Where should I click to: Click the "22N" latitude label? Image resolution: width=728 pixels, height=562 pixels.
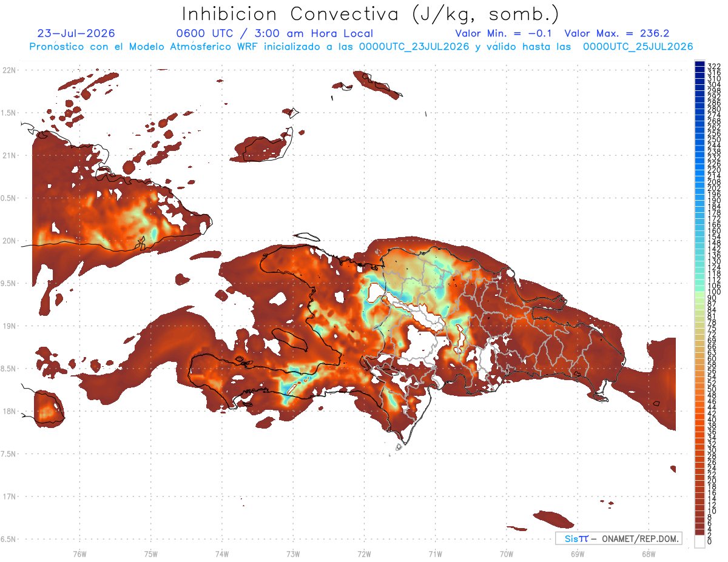(x=9, y=70)
